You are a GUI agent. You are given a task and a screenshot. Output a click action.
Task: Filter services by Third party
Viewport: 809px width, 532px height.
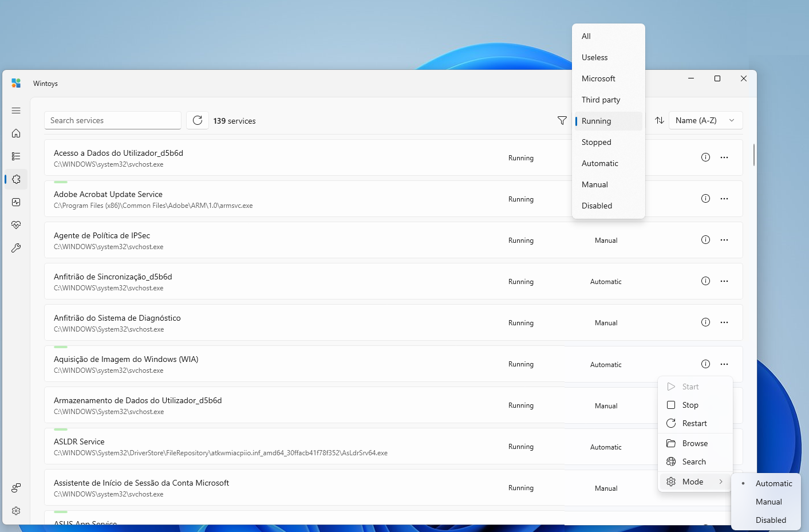(x=609, y=100)
